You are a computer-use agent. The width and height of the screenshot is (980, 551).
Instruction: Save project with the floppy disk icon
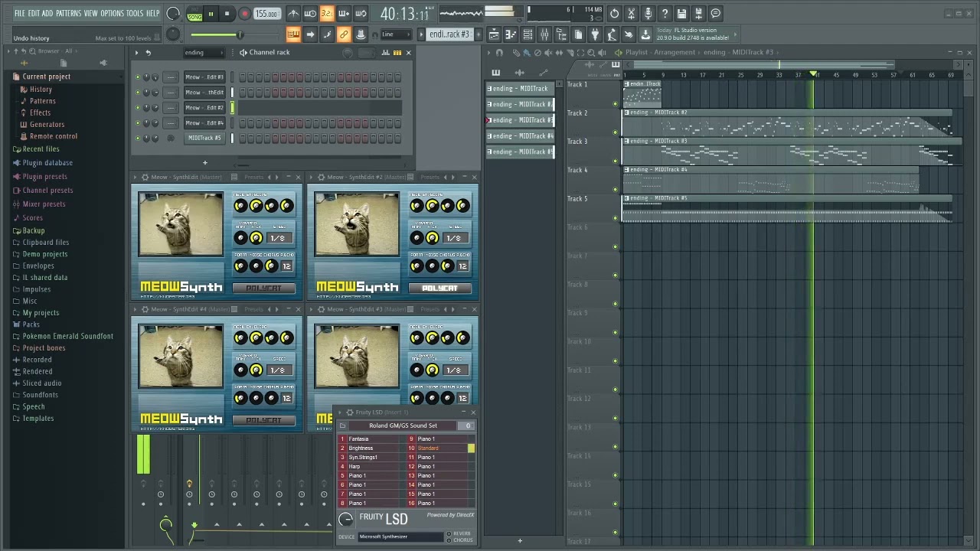pos(681,13)
